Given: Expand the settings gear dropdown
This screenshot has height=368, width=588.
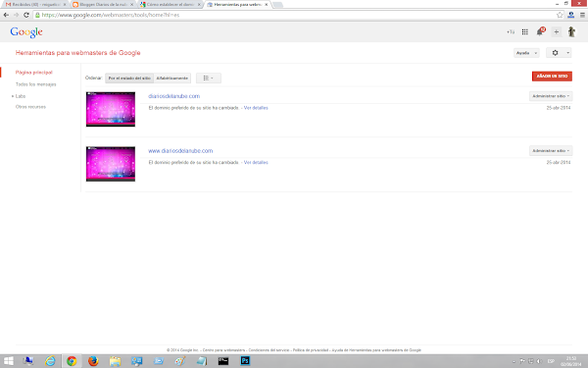Looking at the screenshot, I should point(559,53).
